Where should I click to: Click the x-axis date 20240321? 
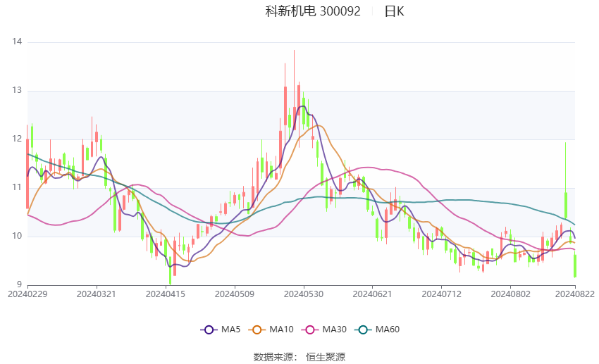point(97,294)
